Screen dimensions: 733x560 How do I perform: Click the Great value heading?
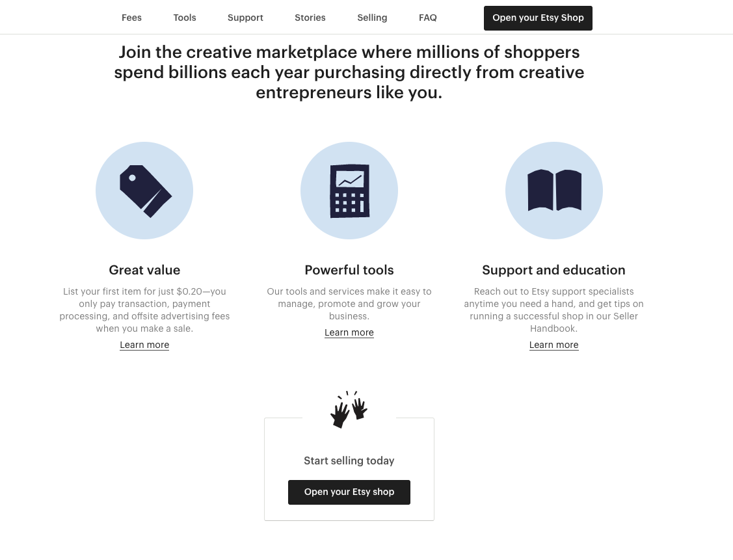pos(144,270)
